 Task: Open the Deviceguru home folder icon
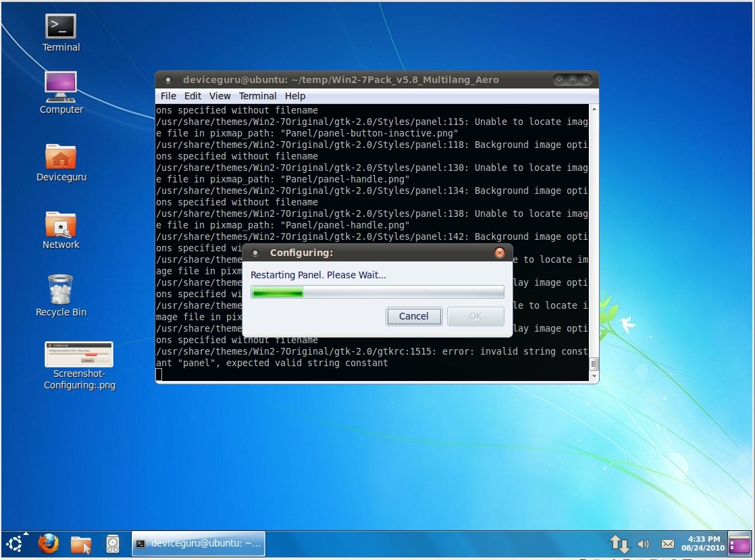[61, 163]
